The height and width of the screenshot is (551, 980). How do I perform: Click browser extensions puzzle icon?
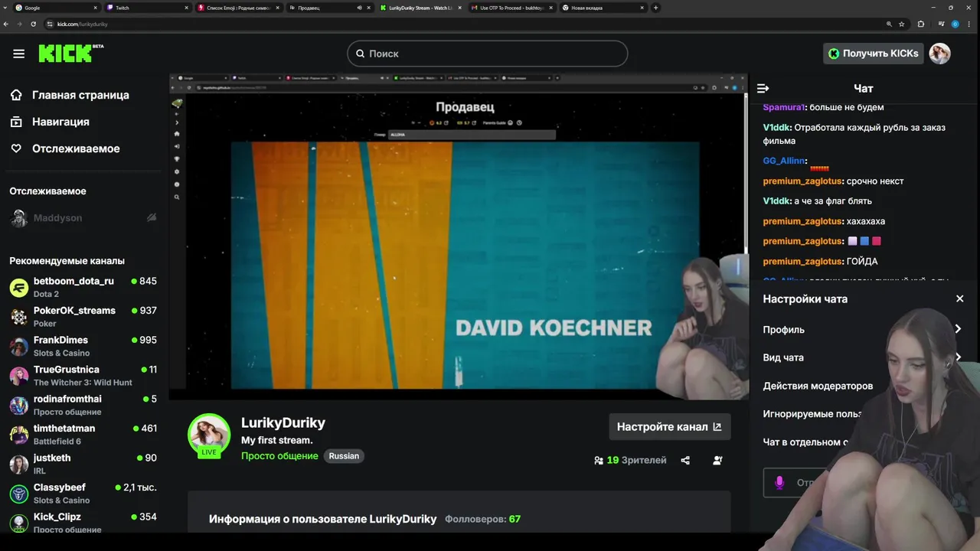[920, 24]
